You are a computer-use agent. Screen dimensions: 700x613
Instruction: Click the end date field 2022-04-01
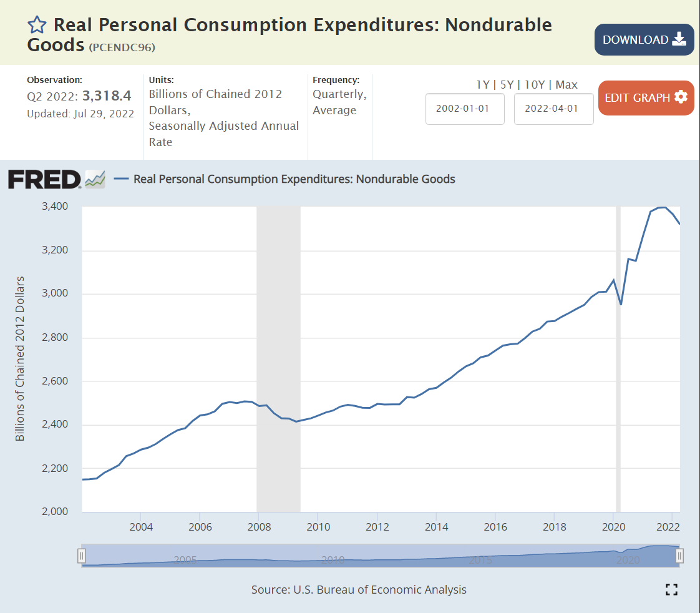553,109
